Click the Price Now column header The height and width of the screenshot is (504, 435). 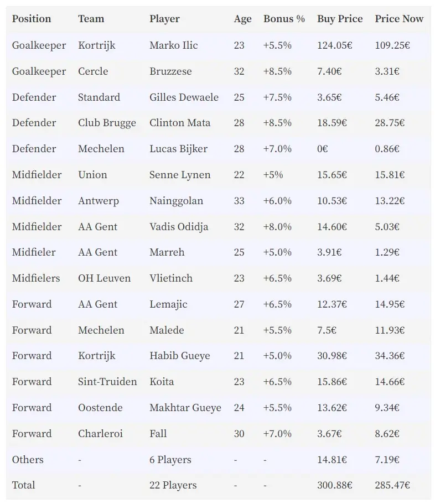(x=399, y=19)
